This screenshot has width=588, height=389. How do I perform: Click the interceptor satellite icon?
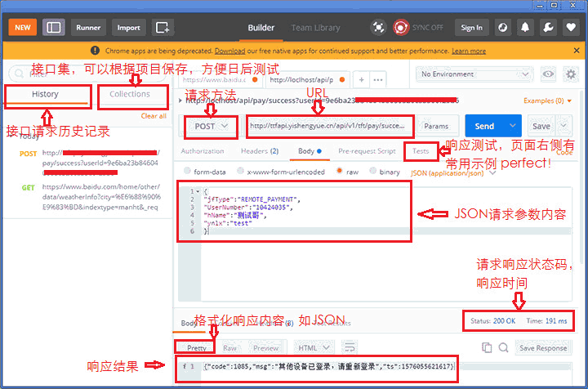(378, 28)
